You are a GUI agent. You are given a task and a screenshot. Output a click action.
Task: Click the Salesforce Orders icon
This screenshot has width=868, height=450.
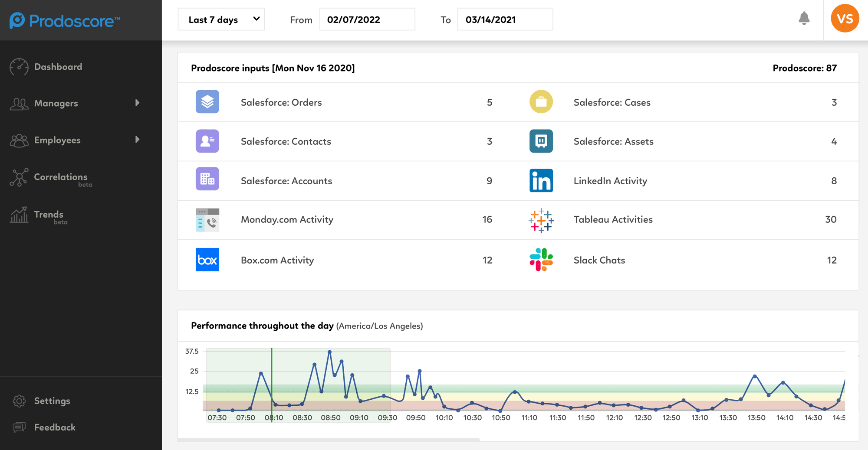tap(207, 102)
